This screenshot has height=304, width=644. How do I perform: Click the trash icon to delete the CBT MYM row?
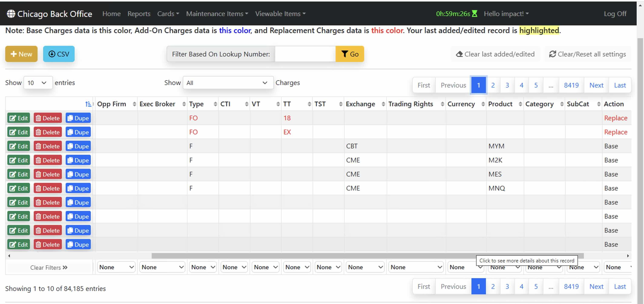pos(39,146)
